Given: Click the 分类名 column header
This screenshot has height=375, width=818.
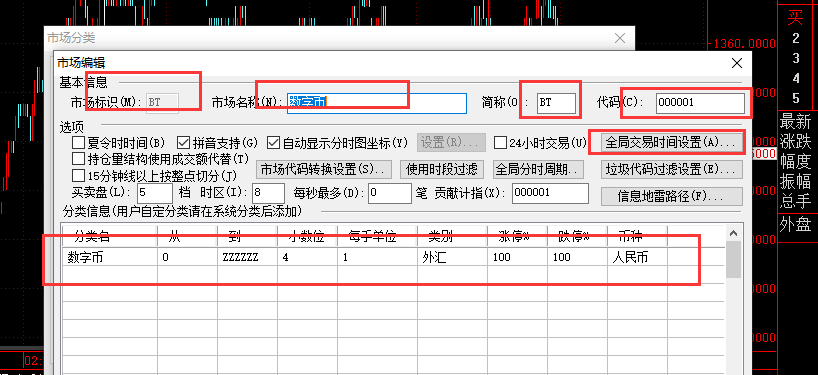Looking at the screenshot, I should coord(110,236).
